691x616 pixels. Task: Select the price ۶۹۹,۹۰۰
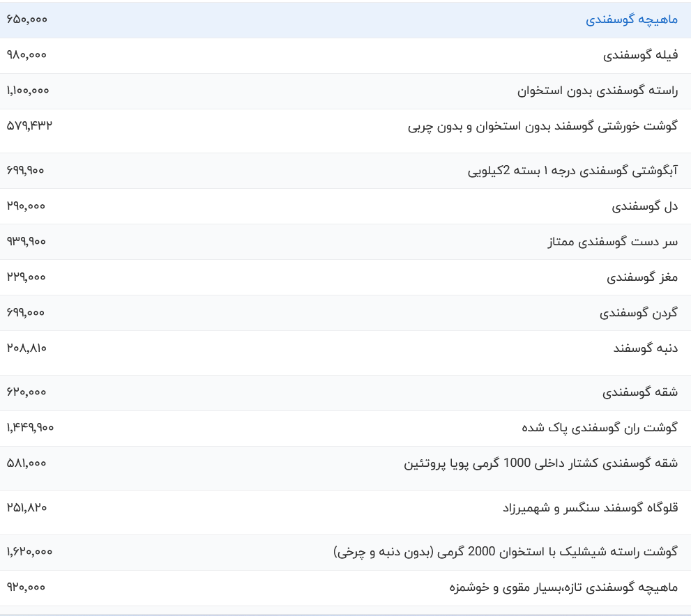(25, 171)
